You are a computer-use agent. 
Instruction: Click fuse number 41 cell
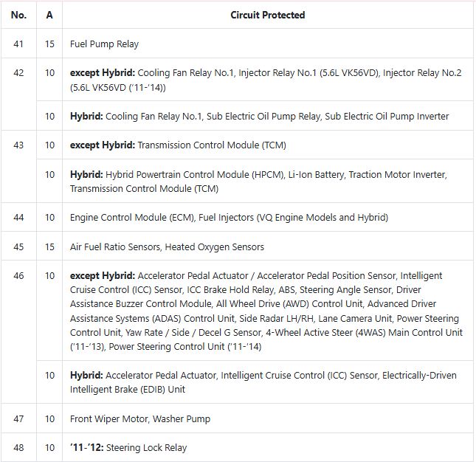pyautogui.click(x=18, y=44)
